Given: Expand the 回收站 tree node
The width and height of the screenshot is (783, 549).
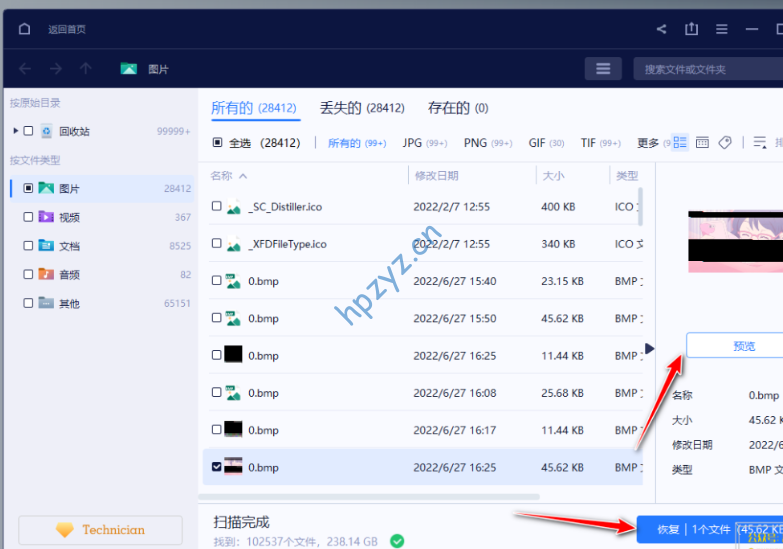Looking at the screenshot, I should tap(16, 131).
